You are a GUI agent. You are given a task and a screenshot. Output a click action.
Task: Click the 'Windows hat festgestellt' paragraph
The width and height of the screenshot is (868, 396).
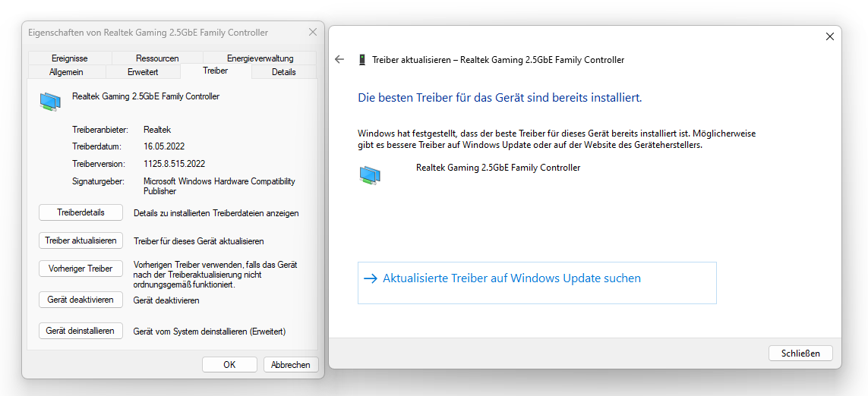pos(557,140)
